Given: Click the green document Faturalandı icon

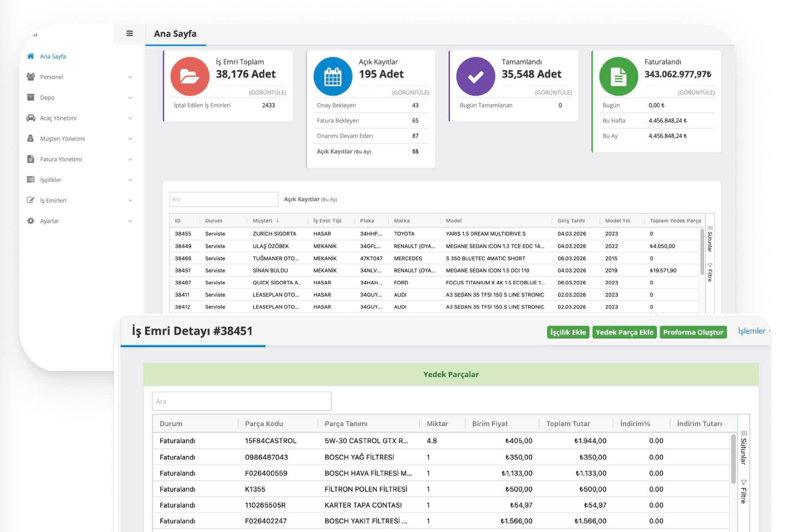Looking at the screenshot, I should click(618, 76).
